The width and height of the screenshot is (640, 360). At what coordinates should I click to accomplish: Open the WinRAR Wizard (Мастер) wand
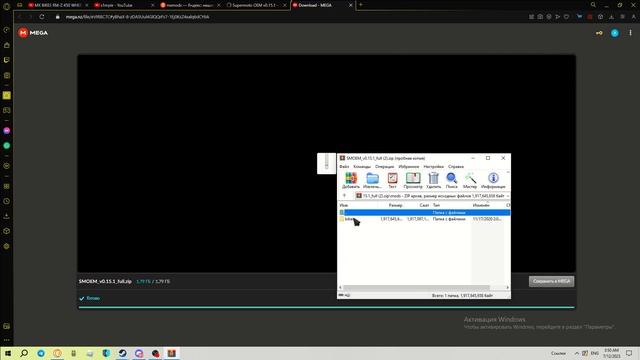coord(470,180)
